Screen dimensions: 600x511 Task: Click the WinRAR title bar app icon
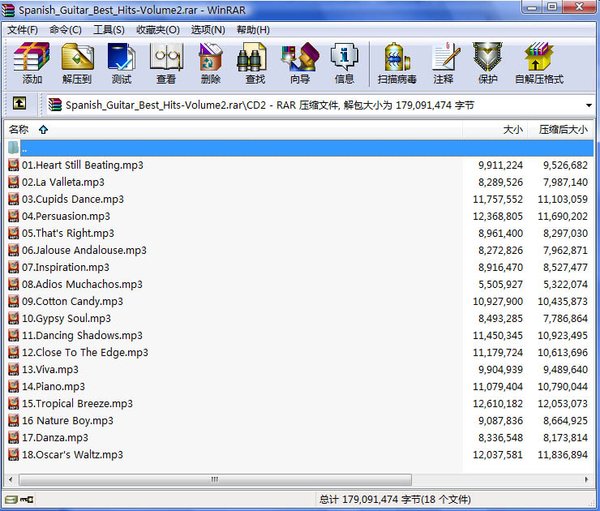pyautogui.click(x=8, y=10)
